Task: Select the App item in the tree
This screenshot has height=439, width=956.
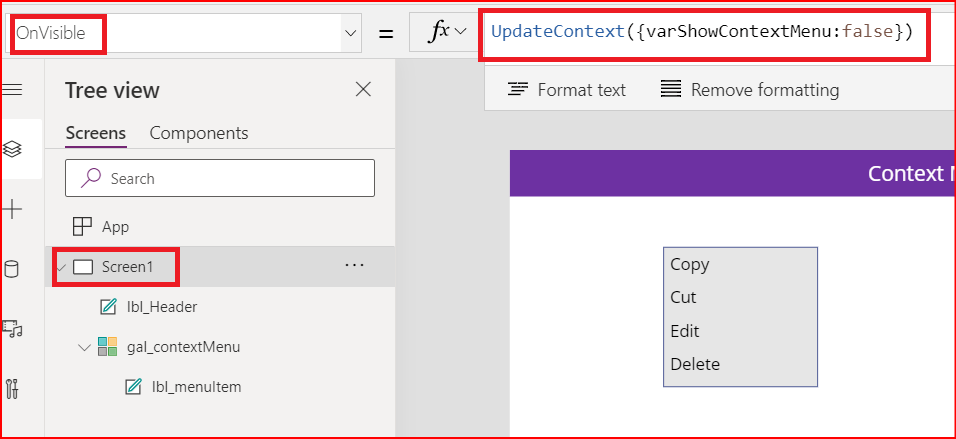Action: pos(115,227)
